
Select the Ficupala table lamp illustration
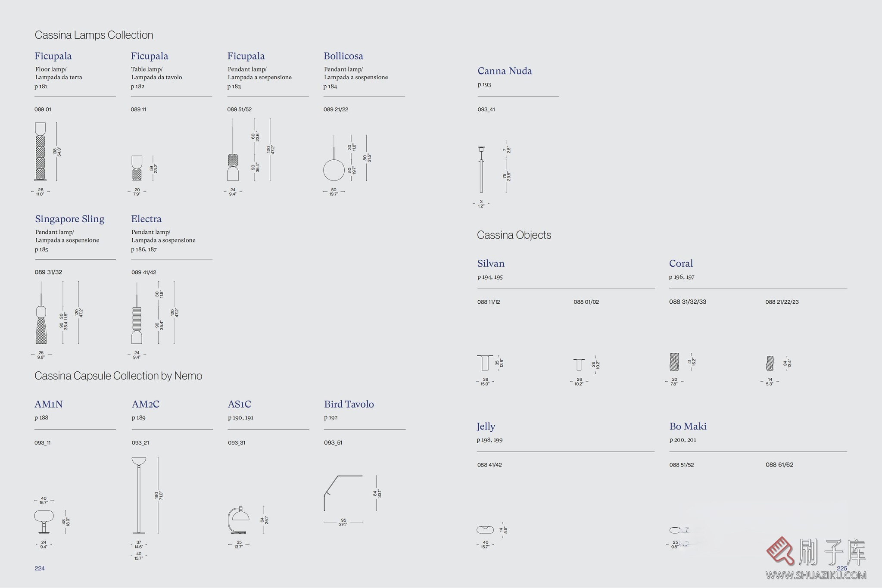pyautogui.click(x=137, y=168)
